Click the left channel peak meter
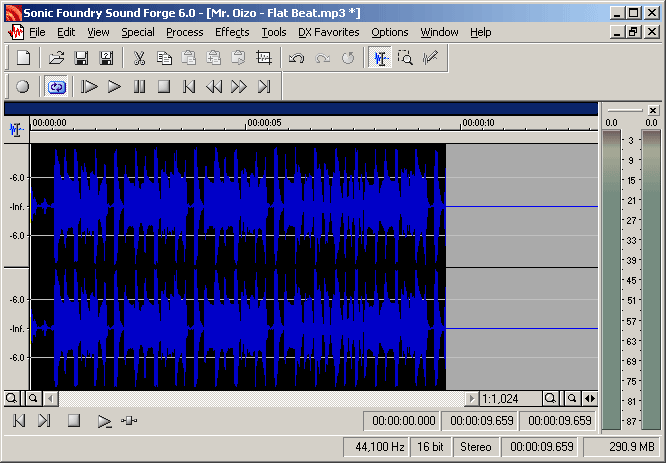The width and height of the screenshot is (666, 463). pyautogui.click(x=611, y=280)
